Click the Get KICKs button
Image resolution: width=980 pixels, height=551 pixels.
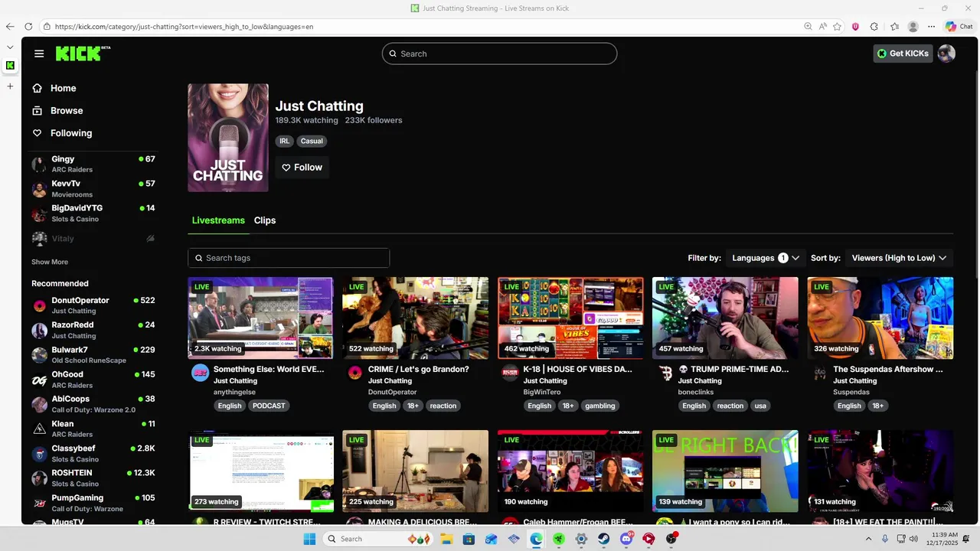(x=903, y=54)
